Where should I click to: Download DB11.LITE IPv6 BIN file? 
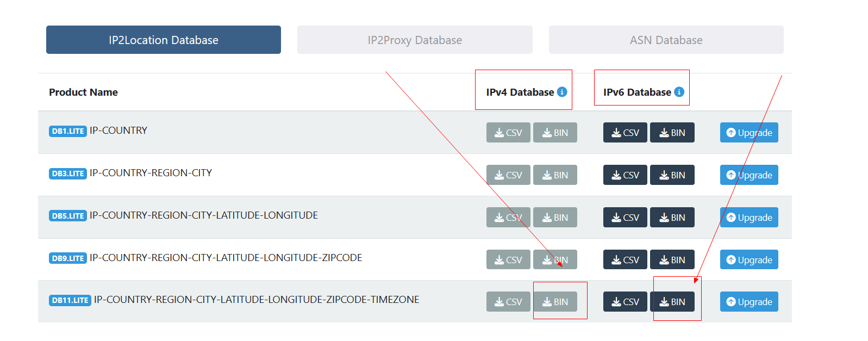672,302
